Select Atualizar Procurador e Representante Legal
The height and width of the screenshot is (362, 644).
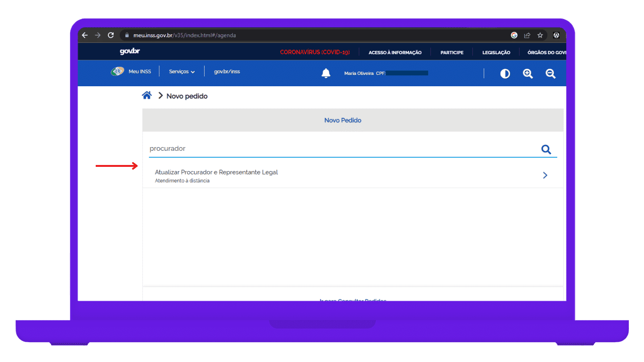click(216, 173)
